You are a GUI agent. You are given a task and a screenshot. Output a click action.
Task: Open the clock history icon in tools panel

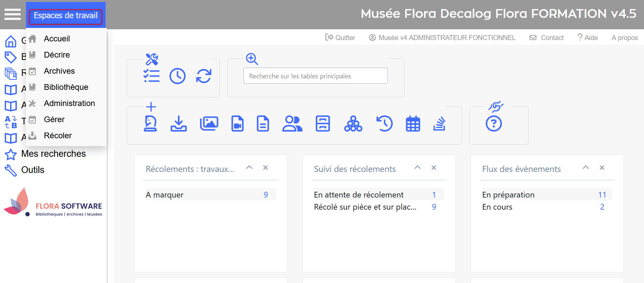click(177, 76)
